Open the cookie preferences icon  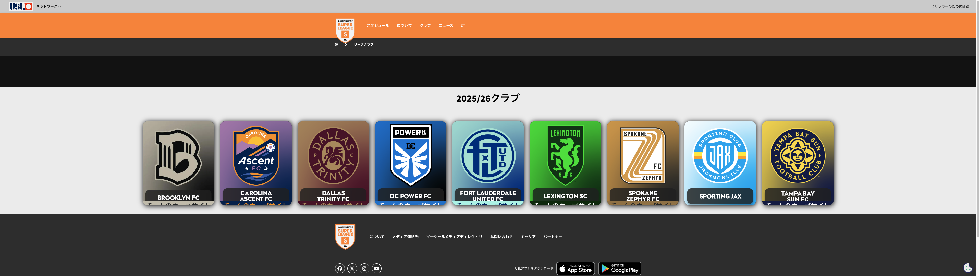tap(968, 268)
